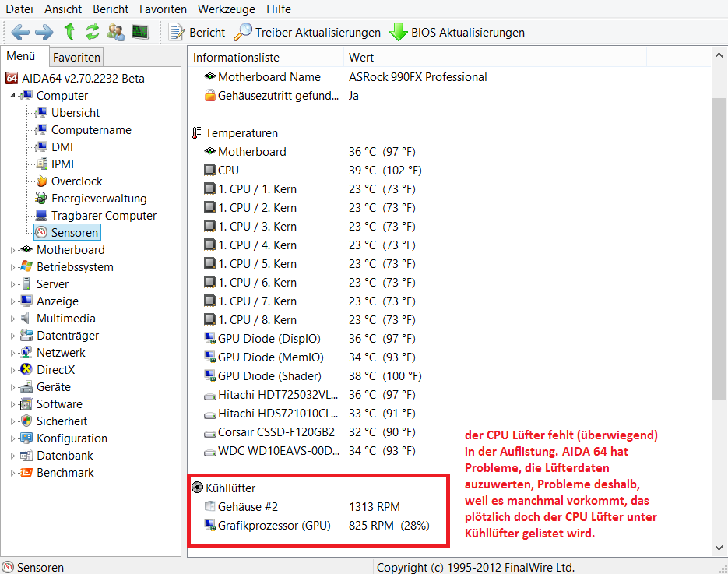Click the Back arrow toolbar icon

20,33
